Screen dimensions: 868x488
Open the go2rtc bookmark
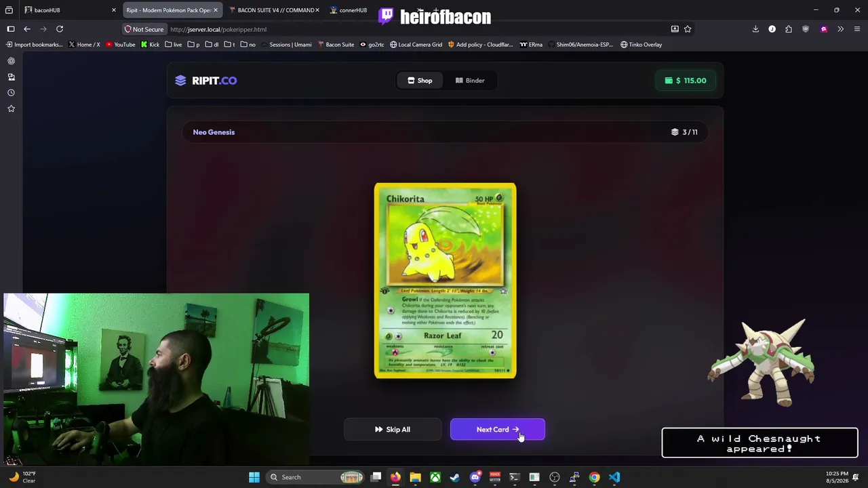(x=372, y=45)
